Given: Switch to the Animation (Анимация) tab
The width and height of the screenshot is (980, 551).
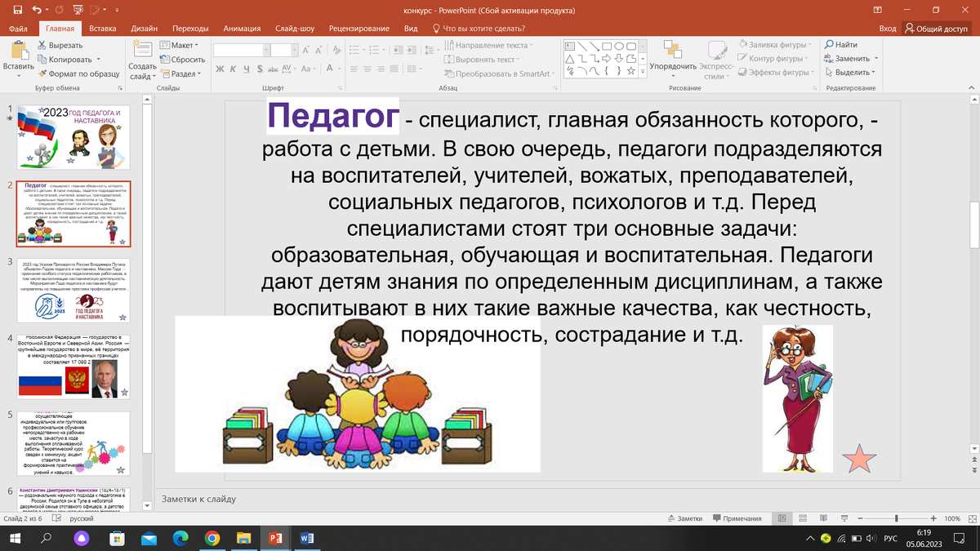Looking at the screenshot, I should (x=242, y=29).
